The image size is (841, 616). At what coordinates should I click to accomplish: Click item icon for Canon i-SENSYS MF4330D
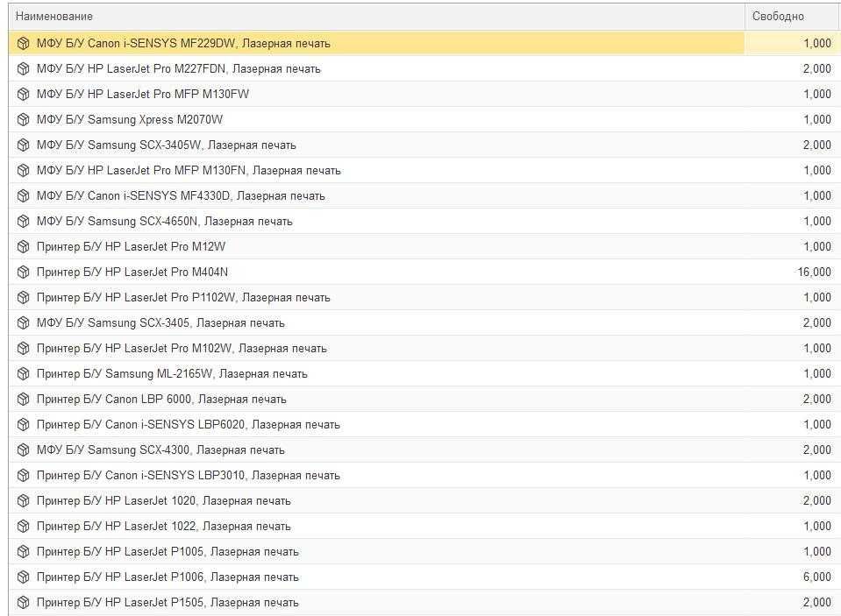coord(23,195)
